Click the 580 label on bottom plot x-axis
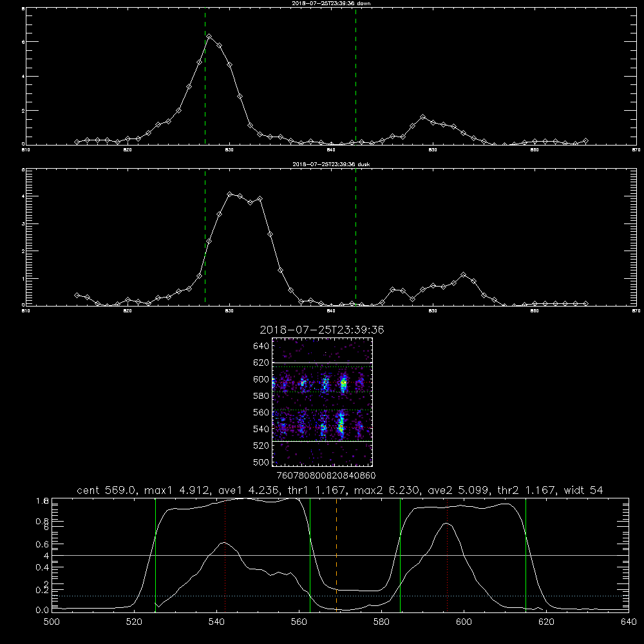Viewport: 644px width, 644px height. coord(381,622)
